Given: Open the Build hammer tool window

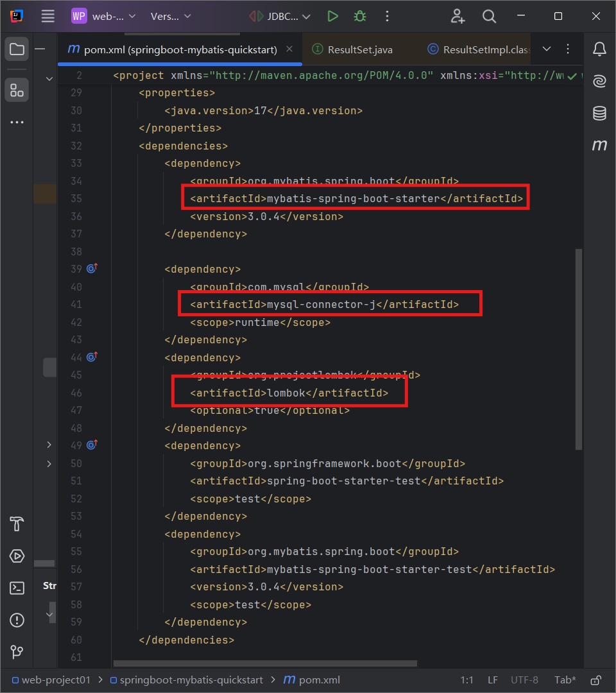Looking at the screenshot, I should [17, 524].
